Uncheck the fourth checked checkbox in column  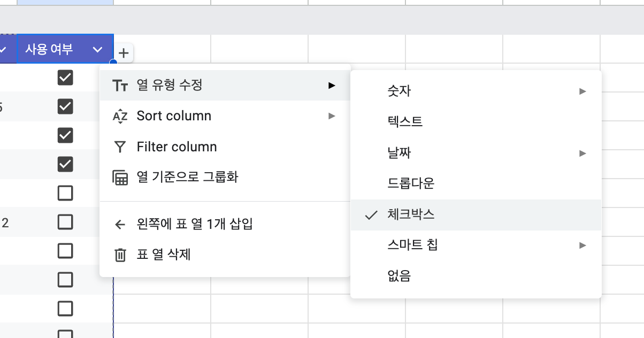tap(65, 164)
